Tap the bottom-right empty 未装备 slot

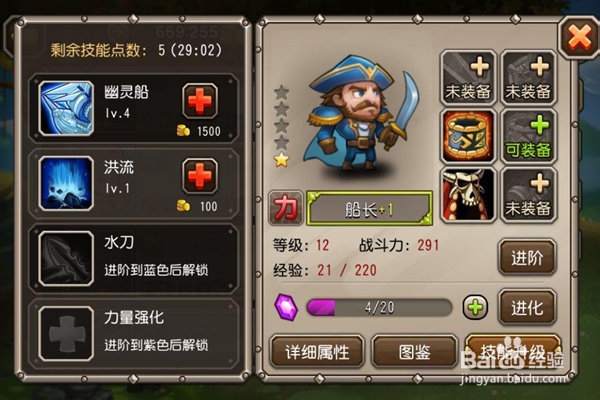point(528,195)
